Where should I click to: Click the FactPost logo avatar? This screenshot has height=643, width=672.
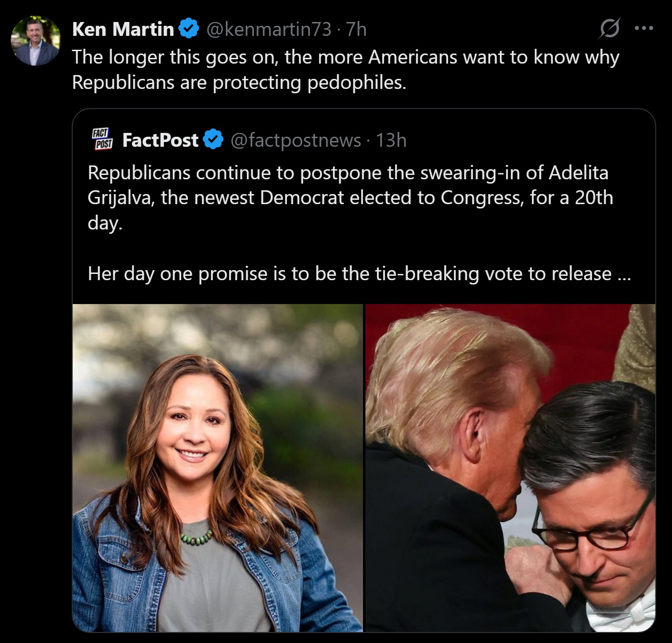coord(102,139)
